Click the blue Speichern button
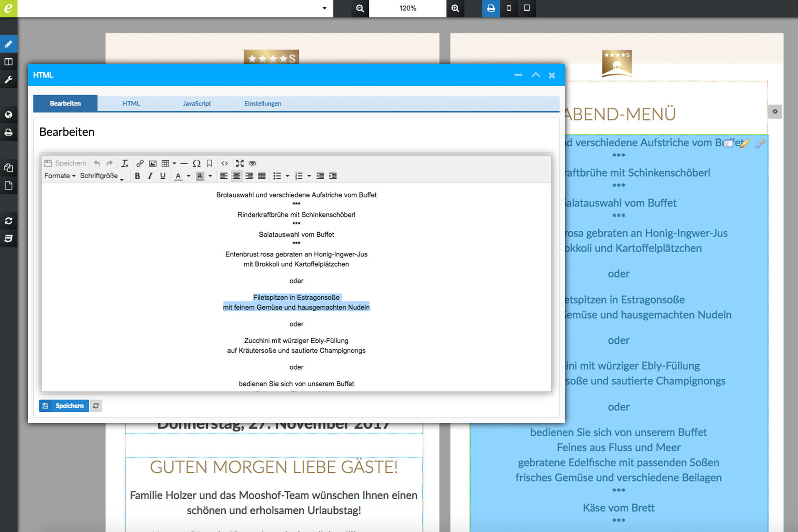 pyautogui.click(x=64, y=406)
